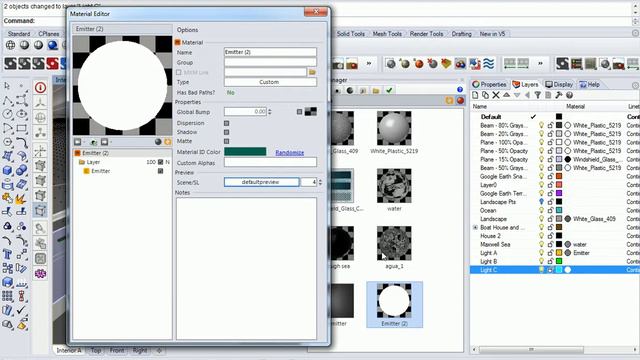640x360 pixels.
Task: Click the red swirl Maxwell icon in toolbar
Action: coord(53,64)
